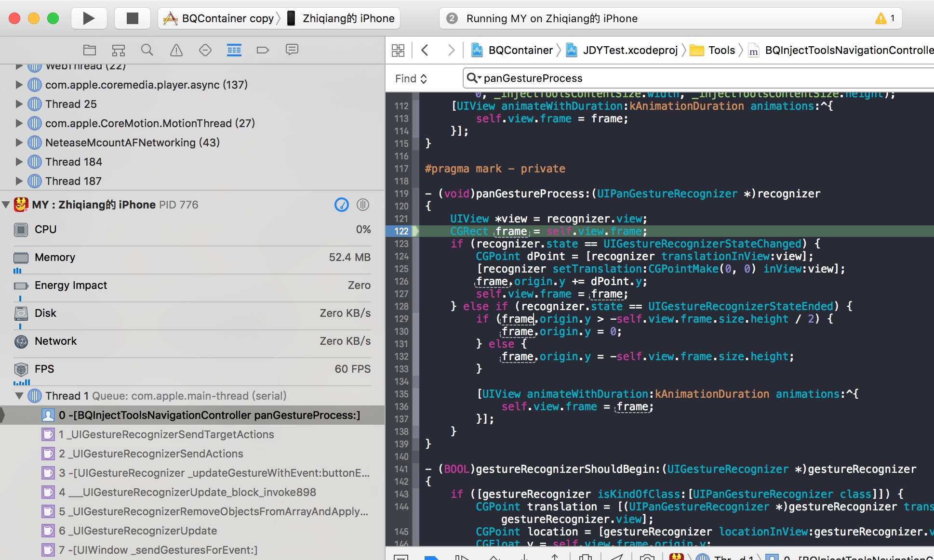Open the Network gauge report
The width and height of the screenshot is (934, 560).
pyautogui.click(x=192, y=341)
